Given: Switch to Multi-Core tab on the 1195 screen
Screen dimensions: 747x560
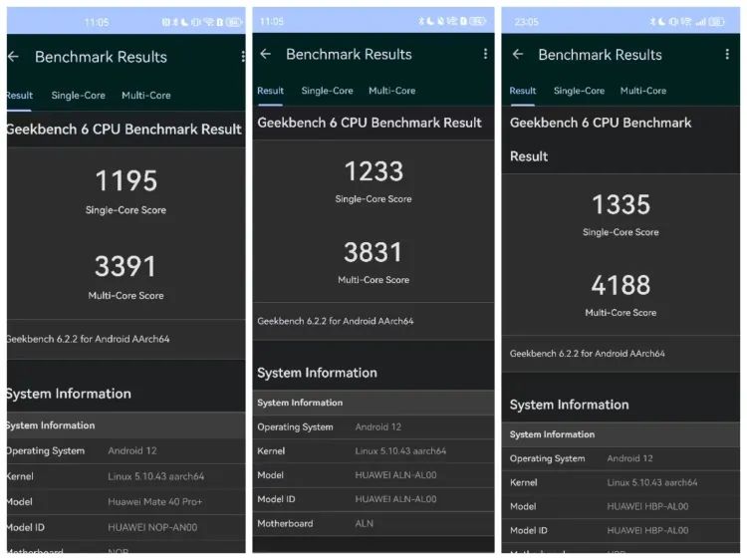Looking at the screenshot, I should click(145, 96).
